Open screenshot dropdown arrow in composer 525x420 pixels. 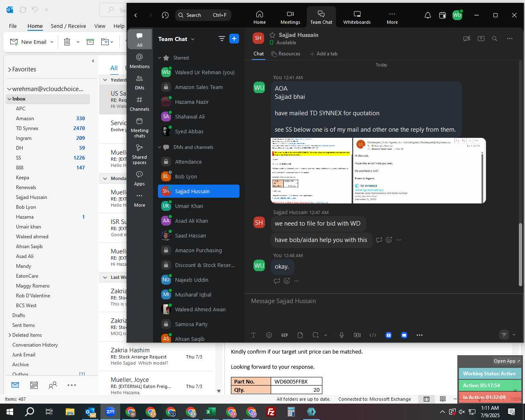coord(326,335)
